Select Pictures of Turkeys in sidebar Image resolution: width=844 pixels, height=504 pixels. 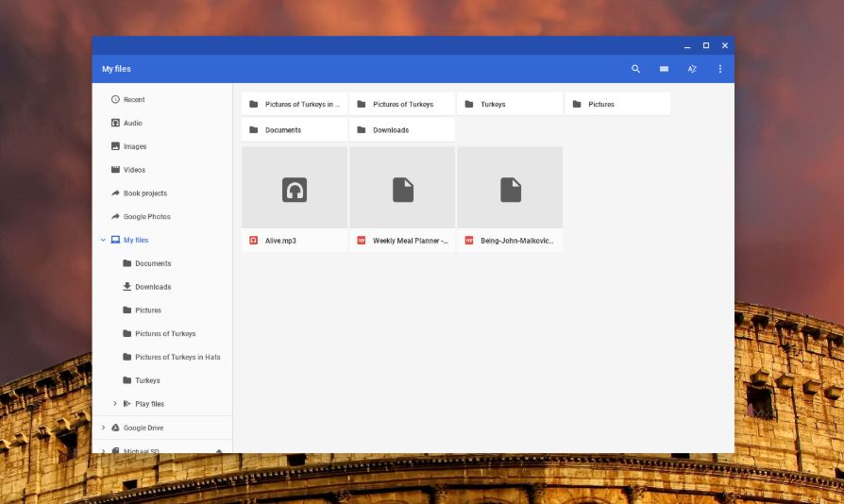165,333
